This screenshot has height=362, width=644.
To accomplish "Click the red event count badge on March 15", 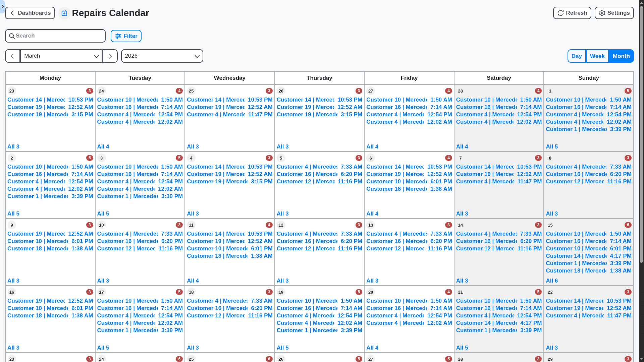I will pyautogui.click(x=628, y=225).
